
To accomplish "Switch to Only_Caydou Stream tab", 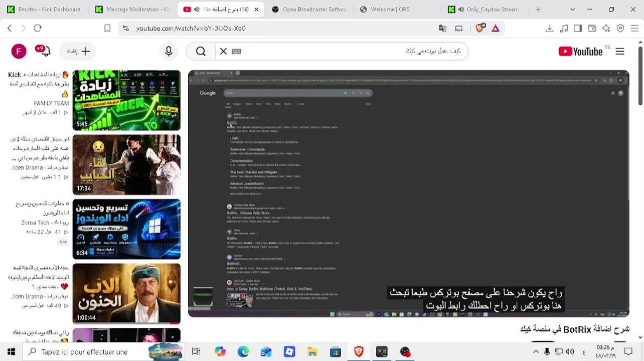I will coord(486,9).
